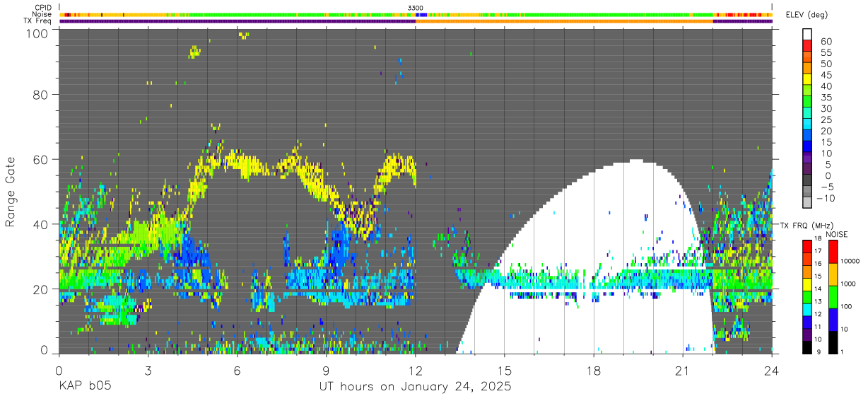Click UT hours axis tick label 9

click(326, 371)
